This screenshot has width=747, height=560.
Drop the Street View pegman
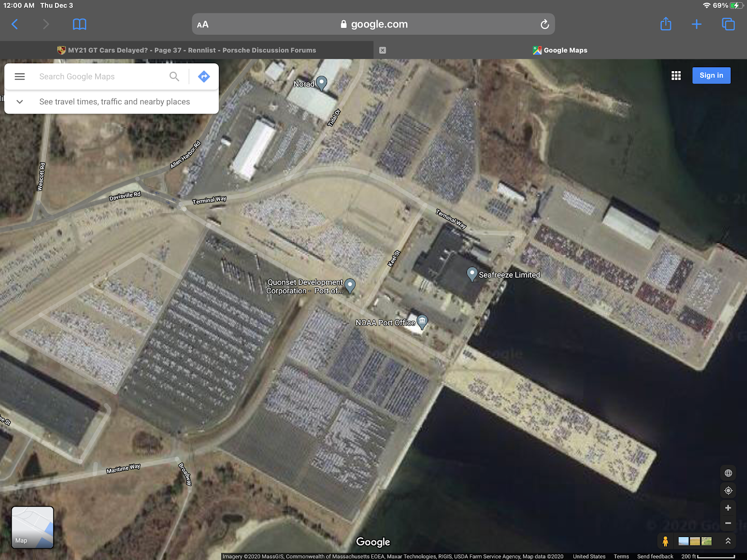click(x=665, y=541)
